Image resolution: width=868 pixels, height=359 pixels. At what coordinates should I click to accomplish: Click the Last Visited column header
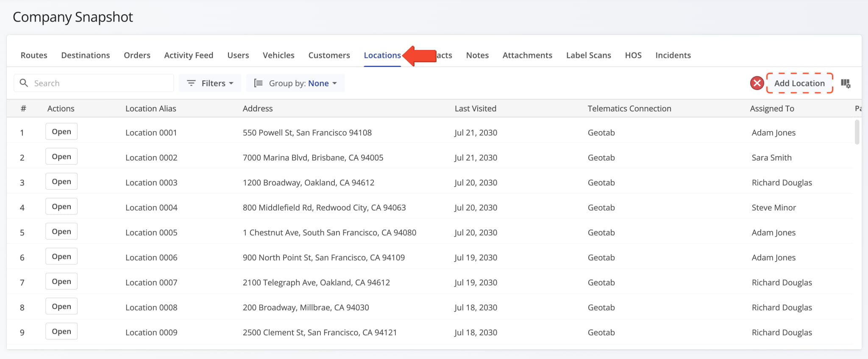point(476,108)
